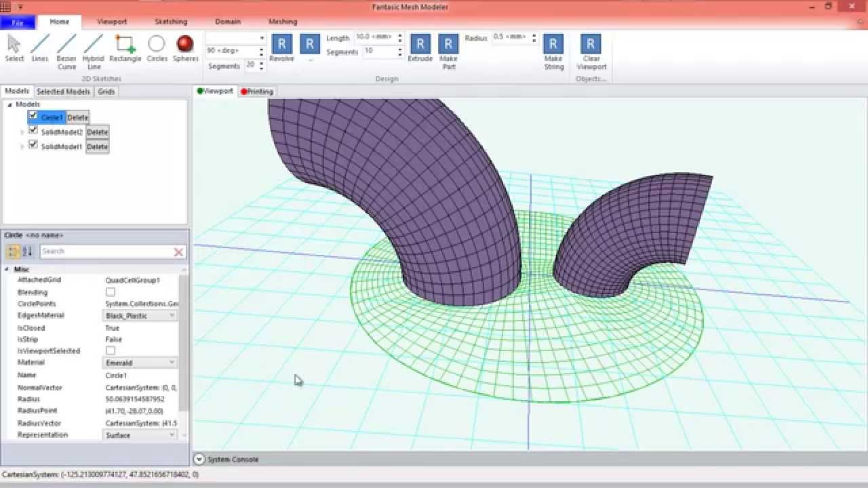The width and height of the screenshot is (868, 488).
Task: Click the Spheres tool icon
Action: tap(185, 48)
